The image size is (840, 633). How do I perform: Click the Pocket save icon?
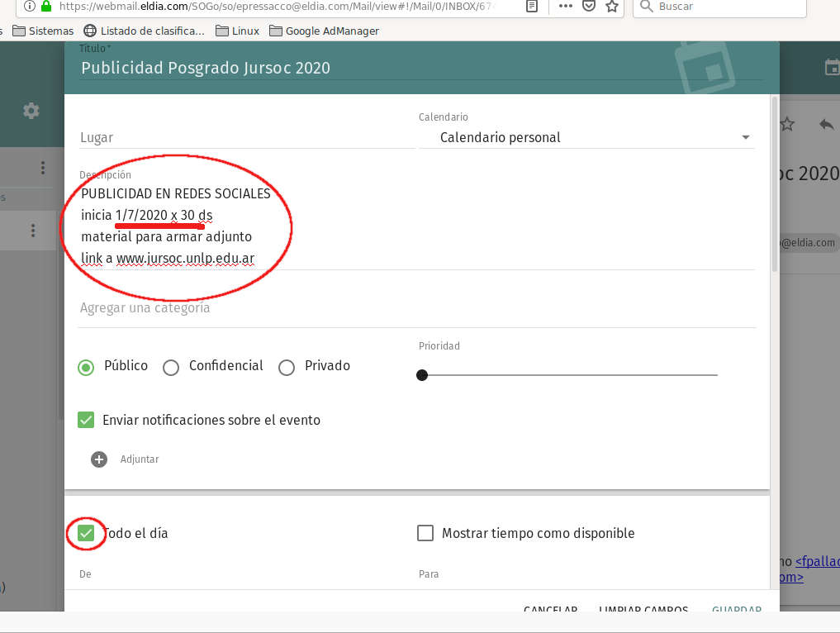click(589, 7)
